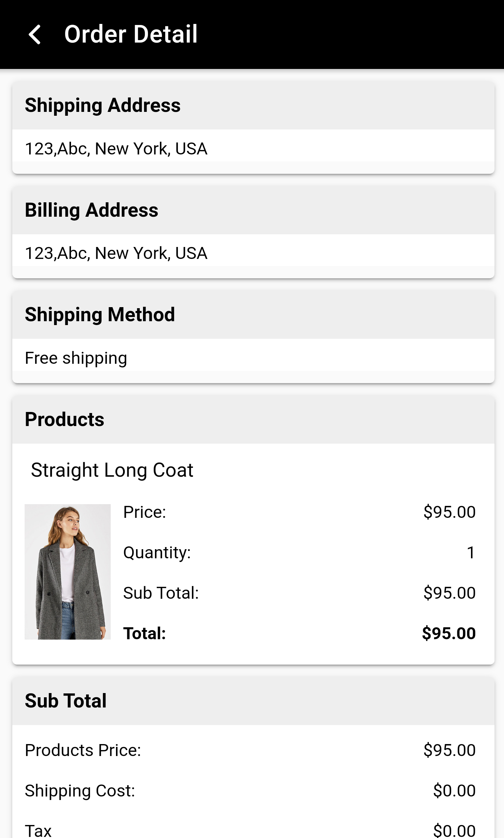Click the bold product Total label
The height and width of the screenshot is (838, 504).
(x=144, y=633)
